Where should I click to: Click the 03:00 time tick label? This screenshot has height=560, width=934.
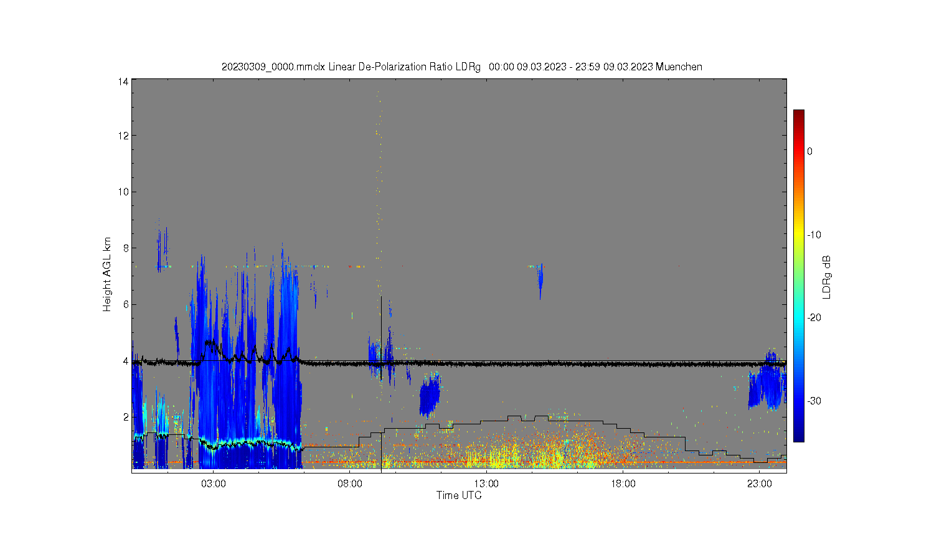(x=214, y=483)
